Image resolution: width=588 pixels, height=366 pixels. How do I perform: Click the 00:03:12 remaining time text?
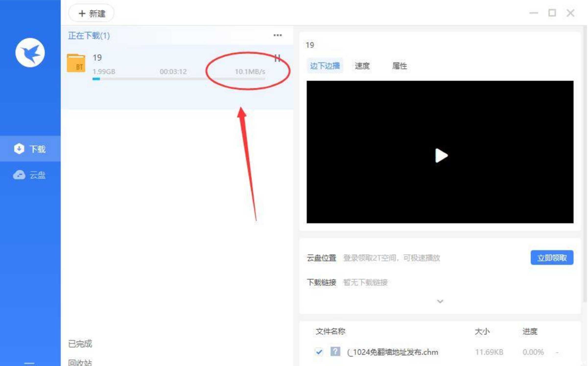pyautogui.click(x=173, y=72)
